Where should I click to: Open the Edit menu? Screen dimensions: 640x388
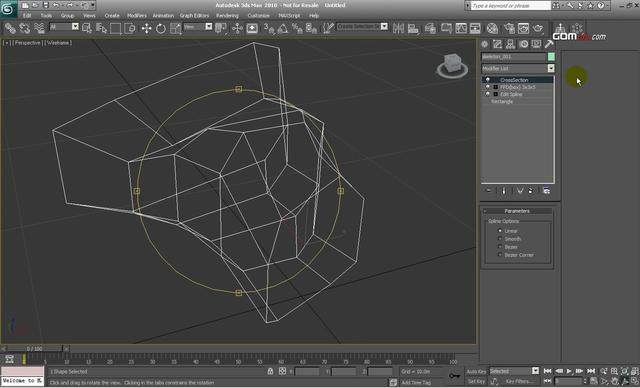click(x=27, y=16)
